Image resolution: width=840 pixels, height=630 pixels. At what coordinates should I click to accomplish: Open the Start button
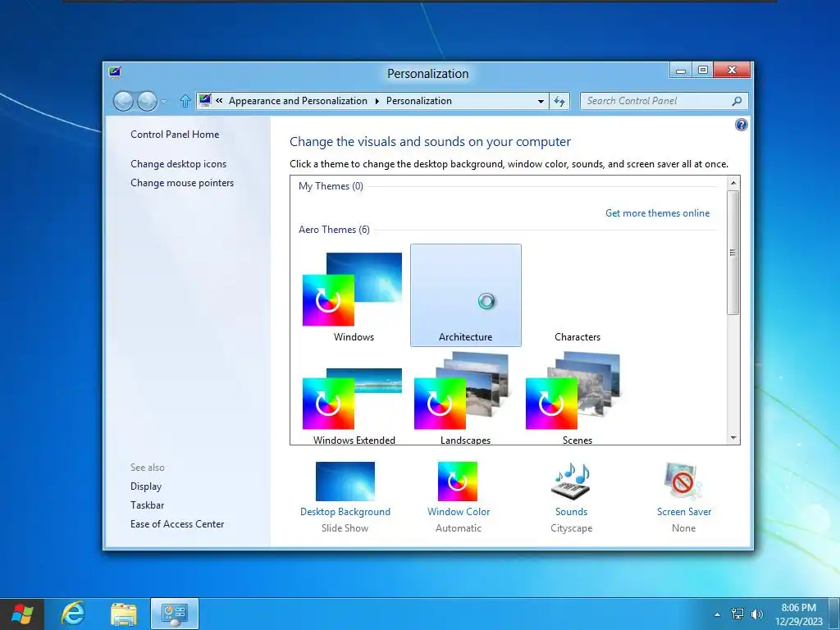pos(22,614)
